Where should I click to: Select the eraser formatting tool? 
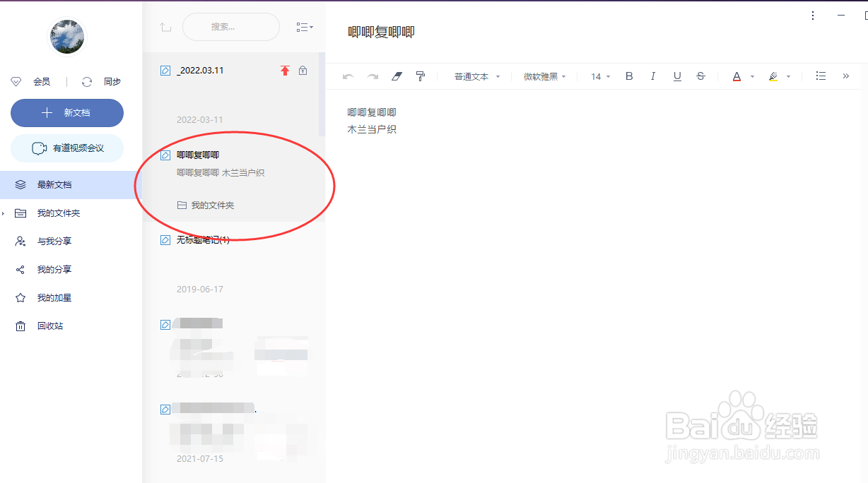pyautogui.click(x=397, y=76)
